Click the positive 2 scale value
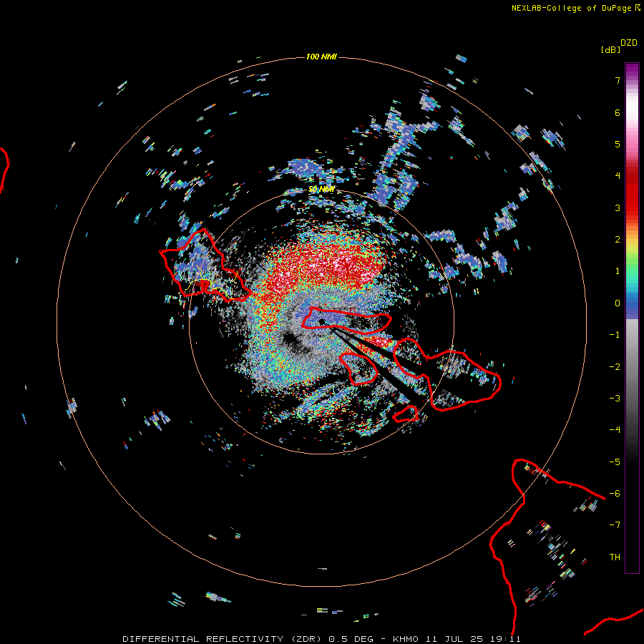 pyautogui.click(x=618, y=240)
